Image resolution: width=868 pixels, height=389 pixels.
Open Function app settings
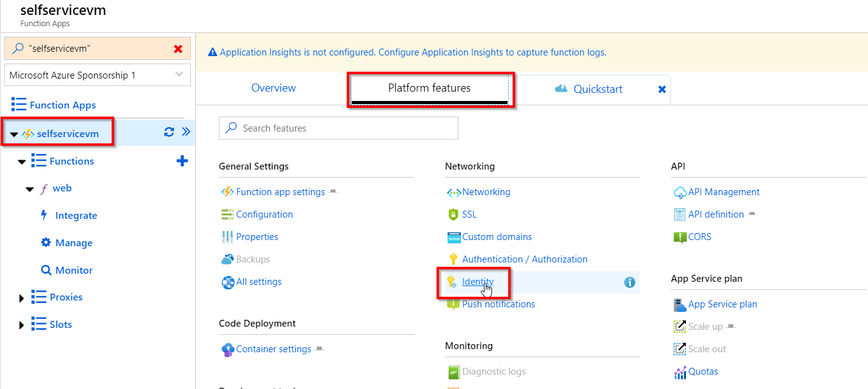click(281, 192)
